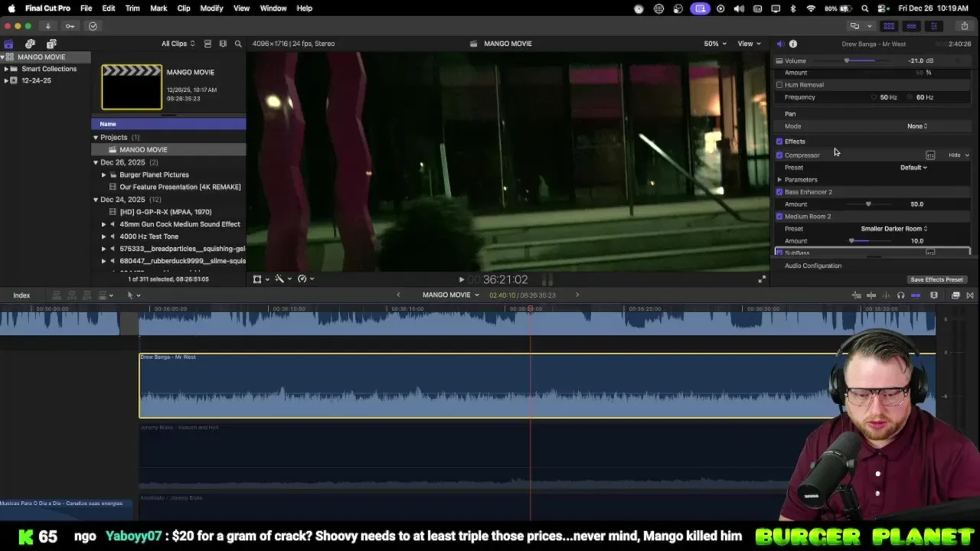Open the Keyword Editor key icon
The image size is (980, 551).
70,26
